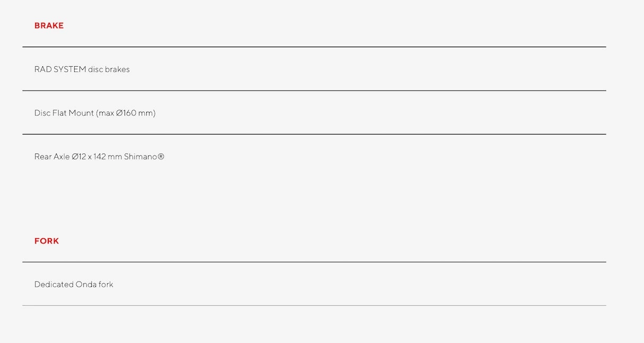Image resolution: width=644 pixels, height=343 pixels.
Task: Click the word "Axle" in brake specs
Action: [x=61, y=157]
